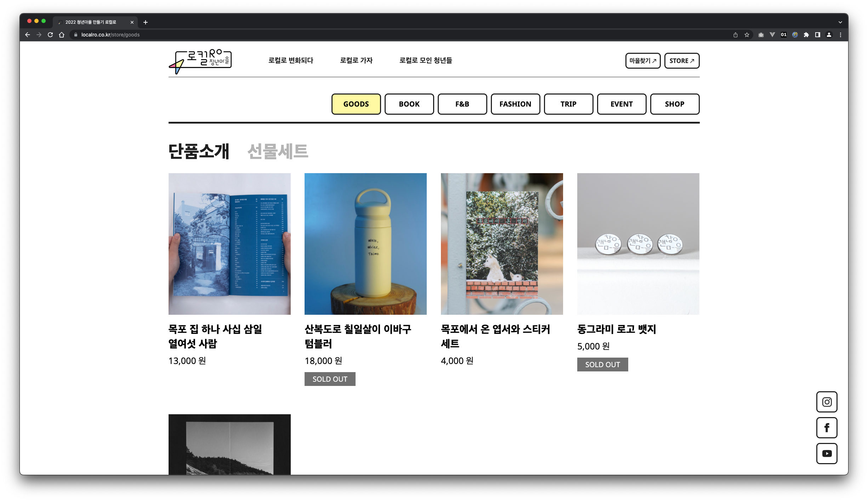Screen dimensions: 868x501
Task: Open the Chrome three-dot menu
Action: click(840, 35)
